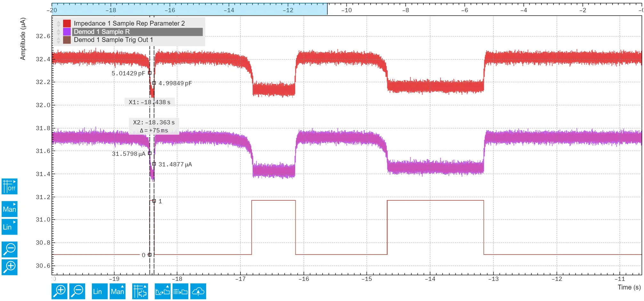Open the horizontal cursor mode selector icon

[140, 291]
